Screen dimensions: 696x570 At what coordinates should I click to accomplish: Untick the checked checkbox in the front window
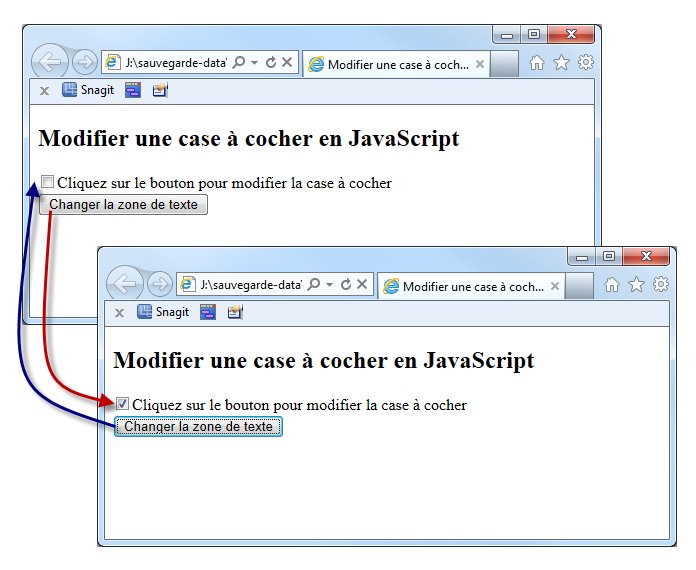coord(122,404)
